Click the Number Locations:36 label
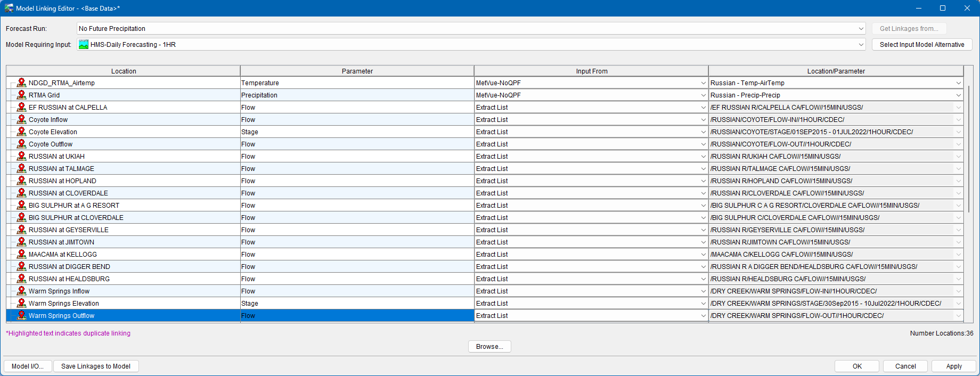The width and height of the screenshot is (980, 376). click(x=941, y=333)
